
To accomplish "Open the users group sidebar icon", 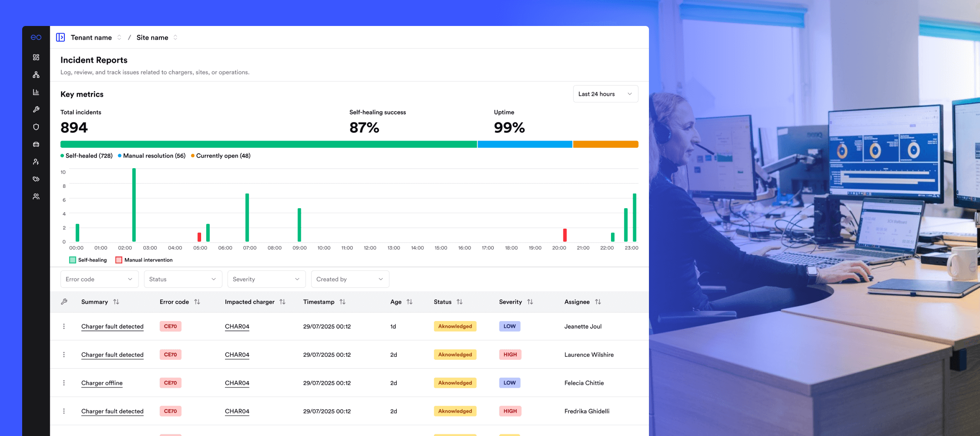I will 36,197.
